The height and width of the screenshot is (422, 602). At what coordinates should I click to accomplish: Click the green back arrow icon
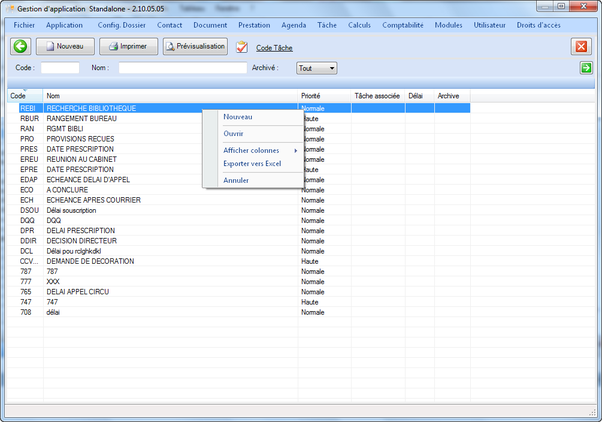pyautogui.click(x=20, y=46)
